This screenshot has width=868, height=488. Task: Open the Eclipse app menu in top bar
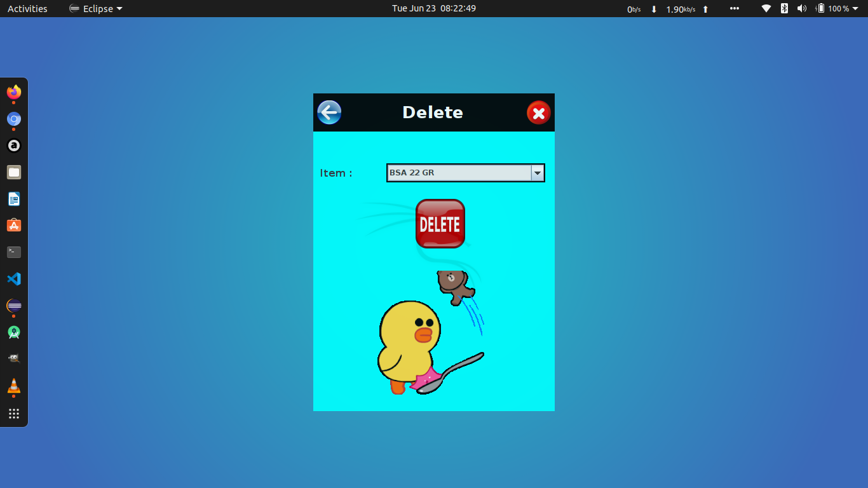click(x=96, y=8)
